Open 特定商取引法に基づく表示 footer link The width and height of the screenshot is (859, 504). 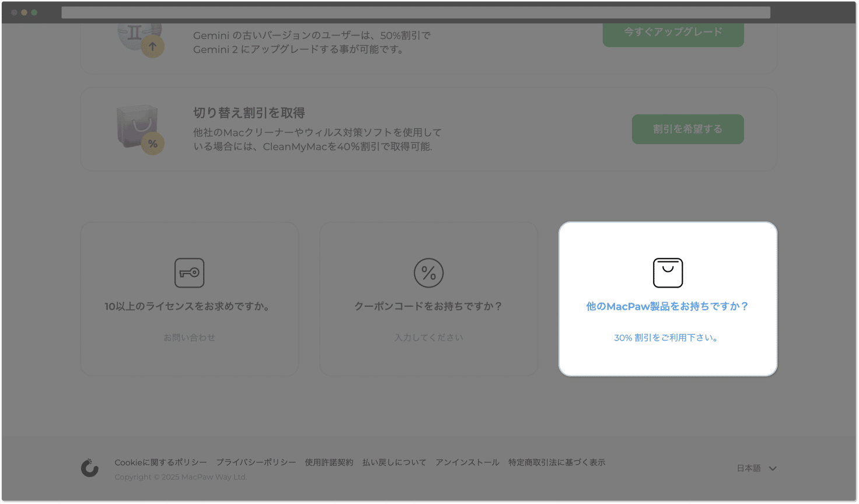click(x=557, y=463)
